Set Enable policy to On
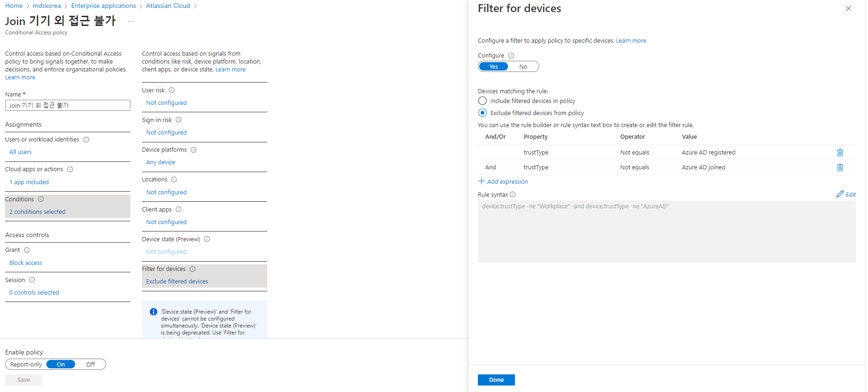The height and width of the screenshot is (392, 868). (61, 365)
